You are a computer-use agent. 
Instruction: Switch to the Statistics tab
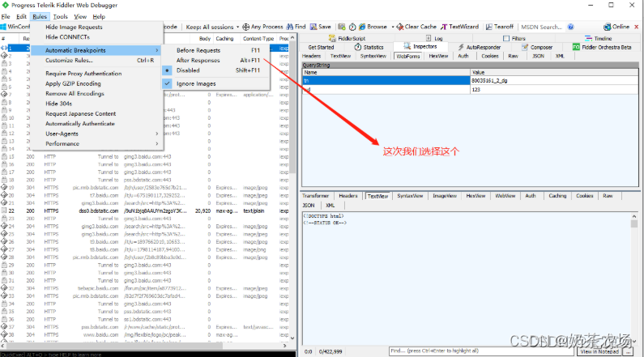369,47
